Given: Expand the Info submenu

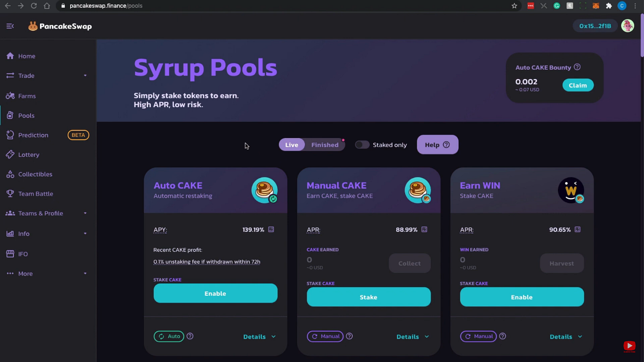Looking at the screenshot, I should pos(85,234).
